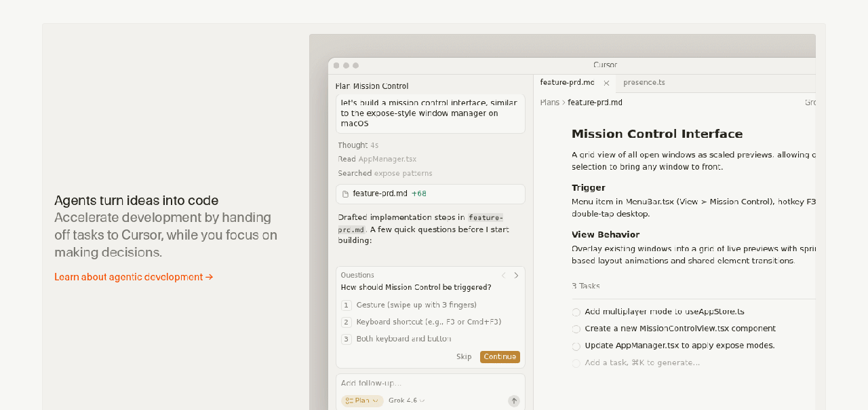Click the Plan Mission Control title
This screenshot has width=868, height=410.
coord(372,86)
